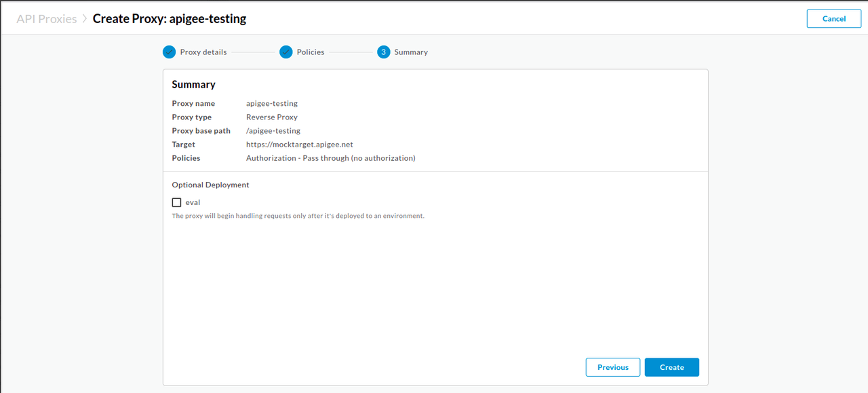Click the Policies step checkmark icon
The image size is (868, 393).
pyautogui.click(x=285, y=52)
